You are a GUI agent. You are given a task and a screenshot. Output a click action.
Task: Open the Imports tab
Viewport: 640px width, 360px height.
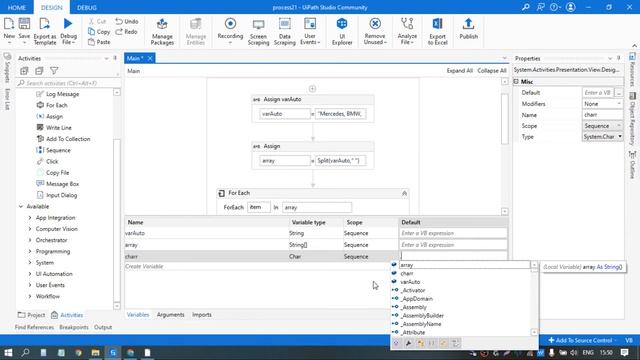click(x=202, y=315)
